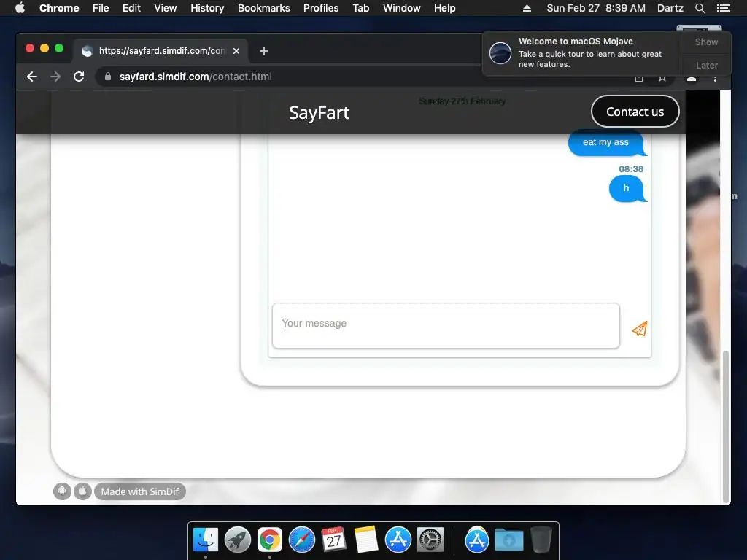Click the page vertical scrollbar
The width and height of the screenshot is (747, 560).
pos(726,427)
